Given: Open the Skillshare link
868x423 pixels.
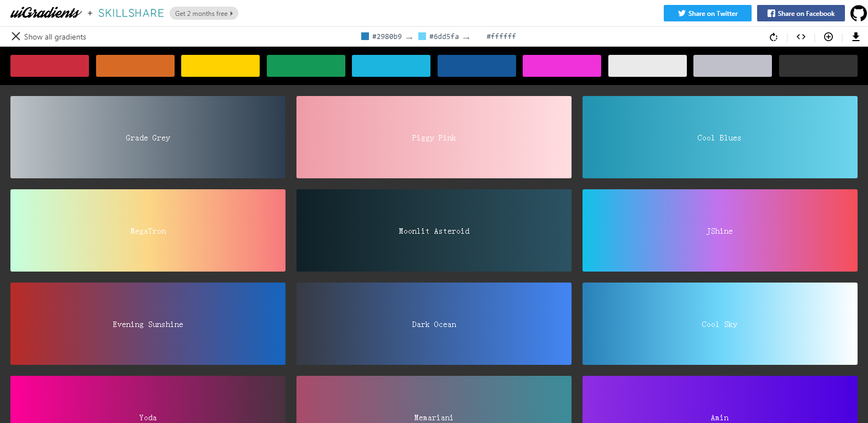Looking at the screenshot, I should click(x=131, y=13).
